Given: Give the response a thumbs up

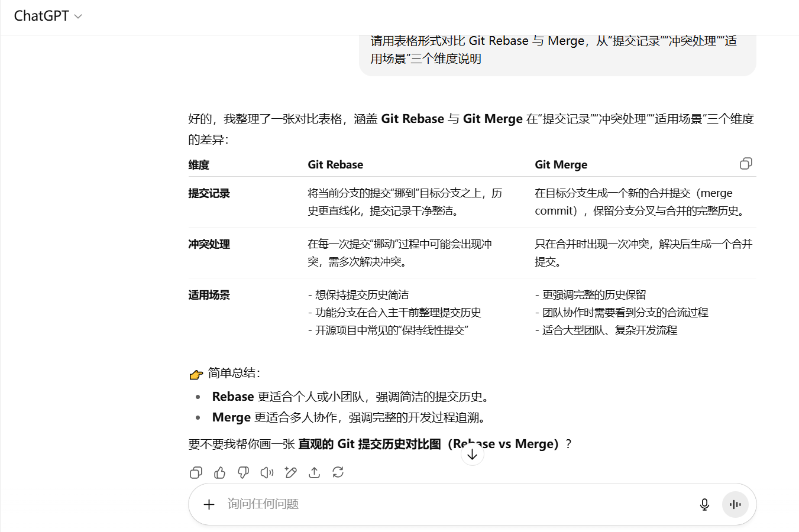Looking at the screenshot, I should tap(220, 472).
